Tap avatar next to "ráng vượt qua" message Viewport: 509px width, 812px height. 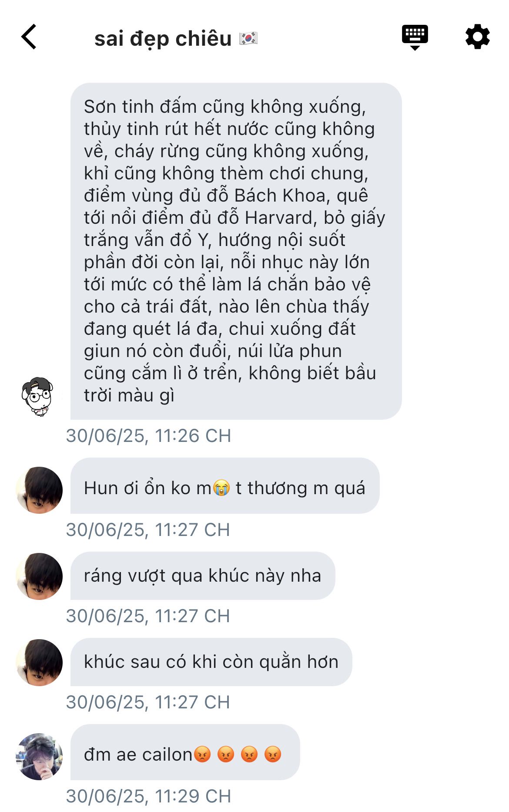click(x=39, y=576)
